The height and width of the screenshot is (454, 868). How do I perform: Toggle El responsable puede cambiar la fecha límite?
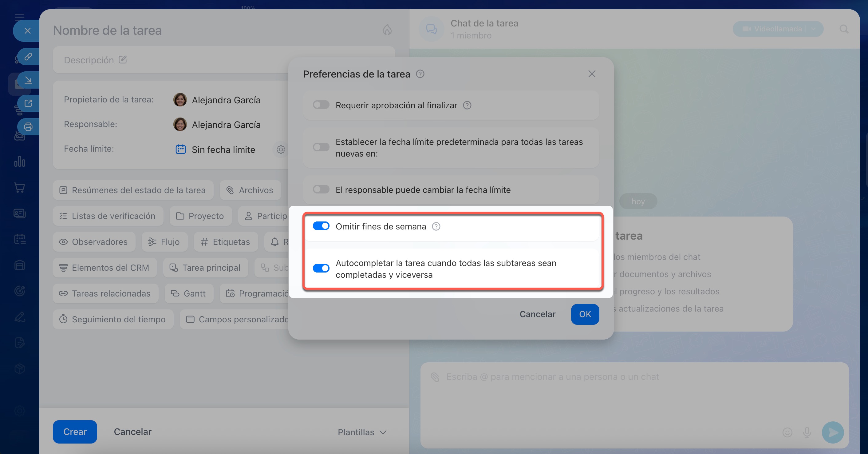(321, 189)
